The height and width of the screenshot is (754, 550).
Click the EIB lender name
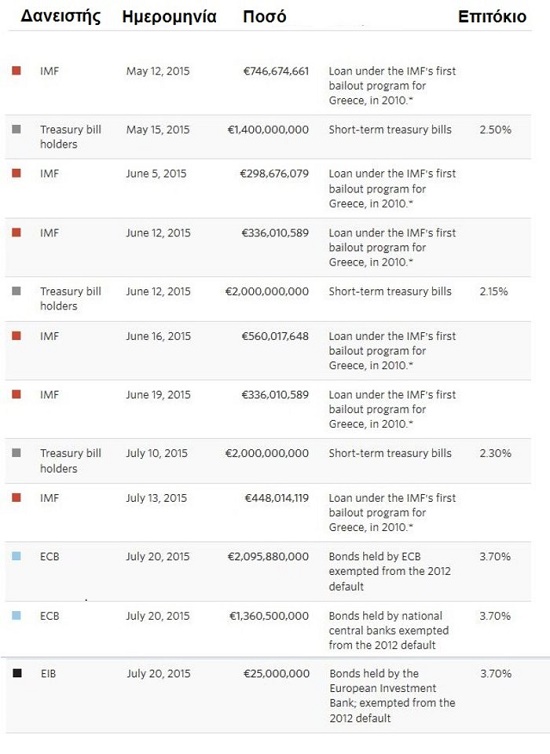[48, 674]
